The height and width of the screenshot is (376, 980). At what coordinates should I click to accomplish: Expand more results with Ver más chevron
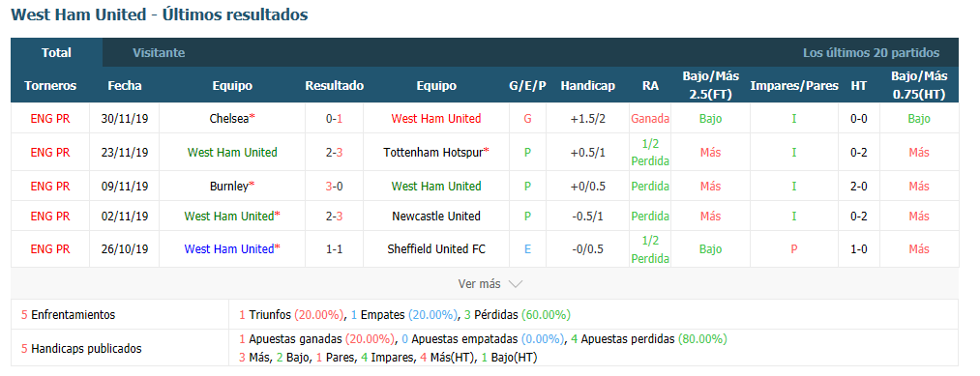coord(490,283)
